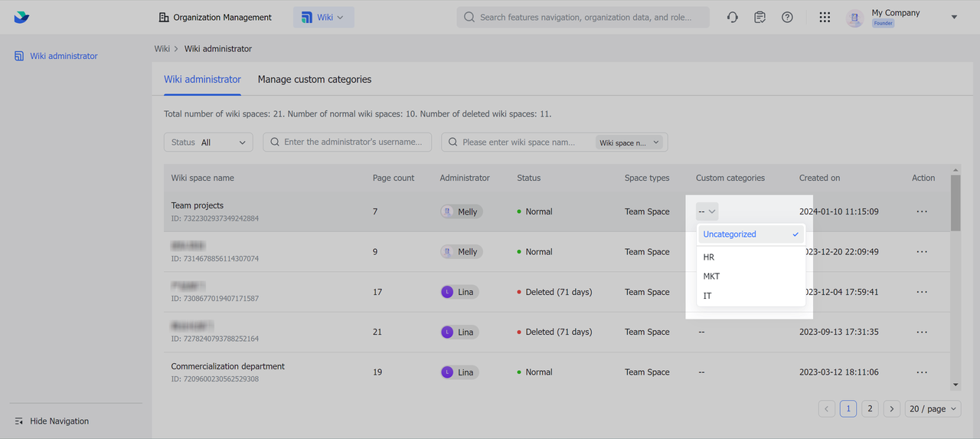Click the table vertical scrollbar thumb
Image resolution: width=980 pixels, height=439 pixels.
(x=955, y=202)
